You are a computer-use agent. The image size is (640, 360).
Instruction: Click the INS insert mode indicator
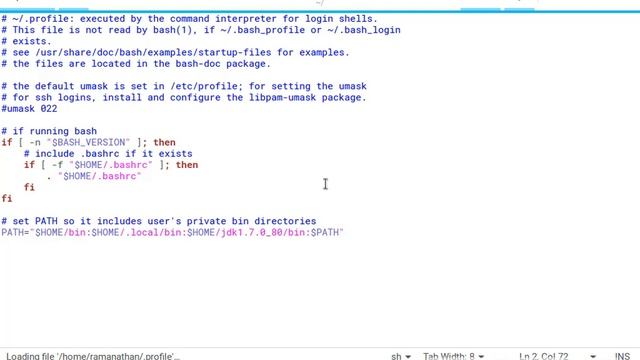[622, 356]
